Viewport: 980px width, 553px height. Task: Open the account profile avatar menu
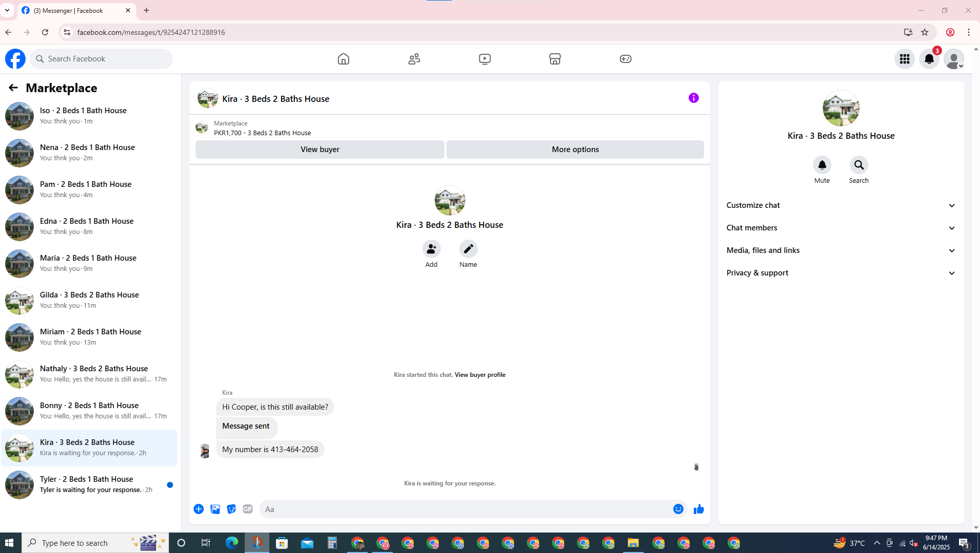pyautogui.click(x=953, y=59)
